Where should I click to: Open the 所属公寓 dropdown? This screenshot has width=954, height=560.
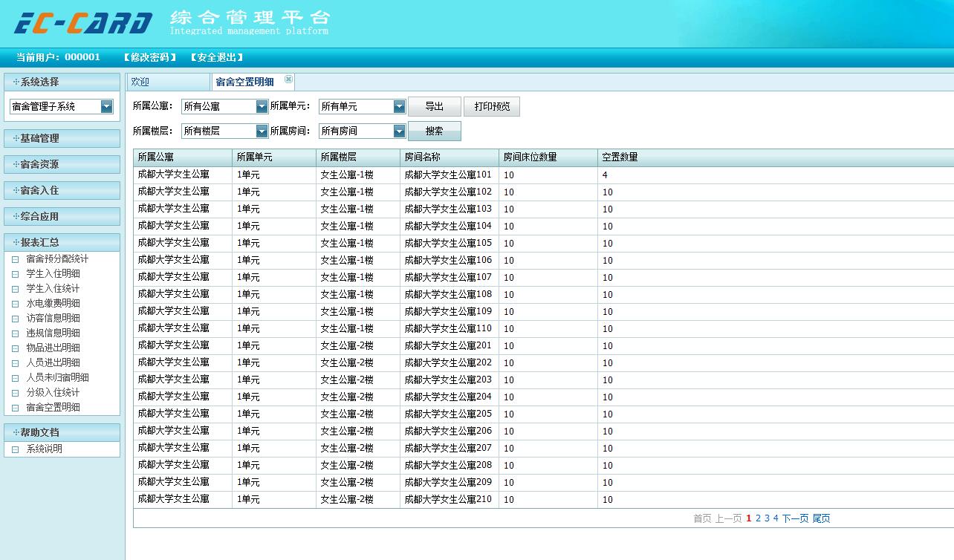[262, 107]
